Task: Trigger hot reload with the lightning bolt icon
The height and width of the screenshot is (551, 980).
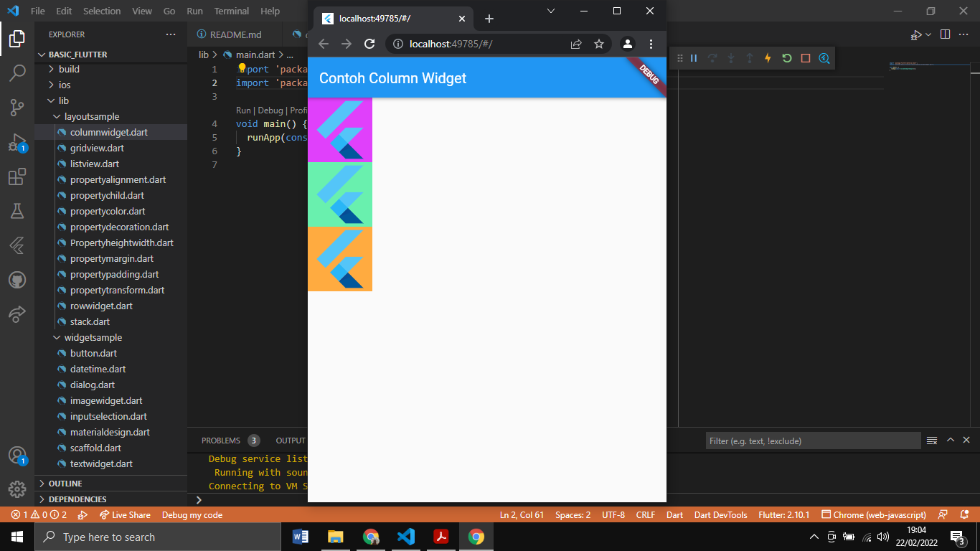Action: point(767,58)
